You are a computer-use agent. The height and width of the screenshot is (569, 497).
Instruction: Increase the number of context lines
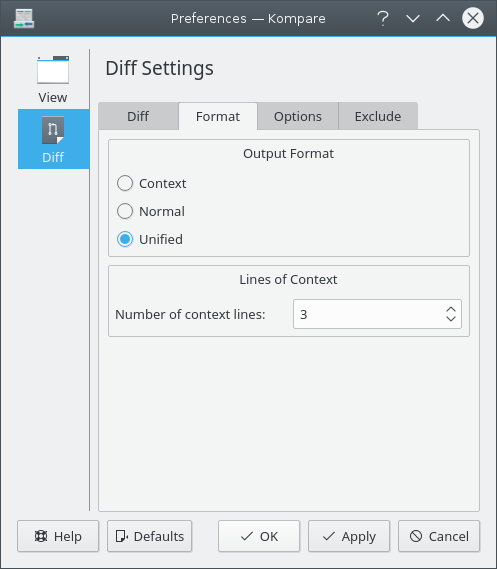pyautogui.click(x=451, y=310)
